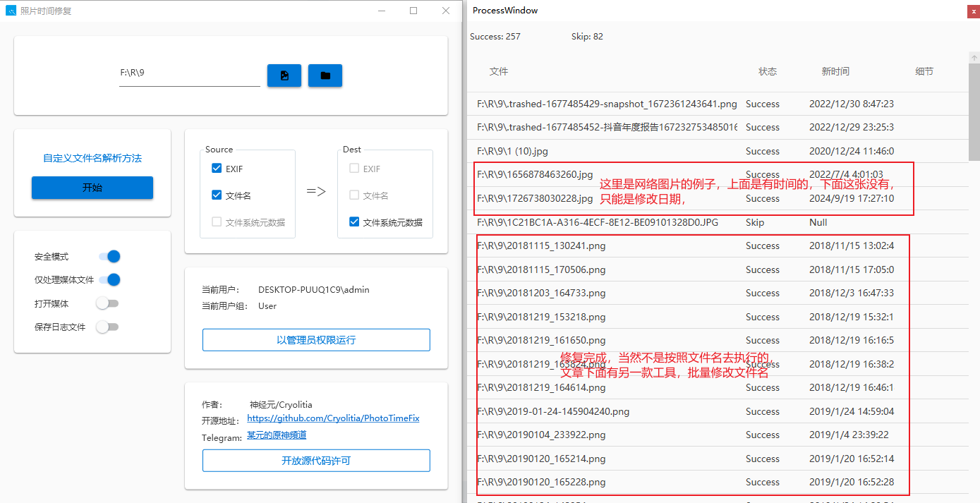
Task: Click the 开始 button
Action: click(92, 188)
